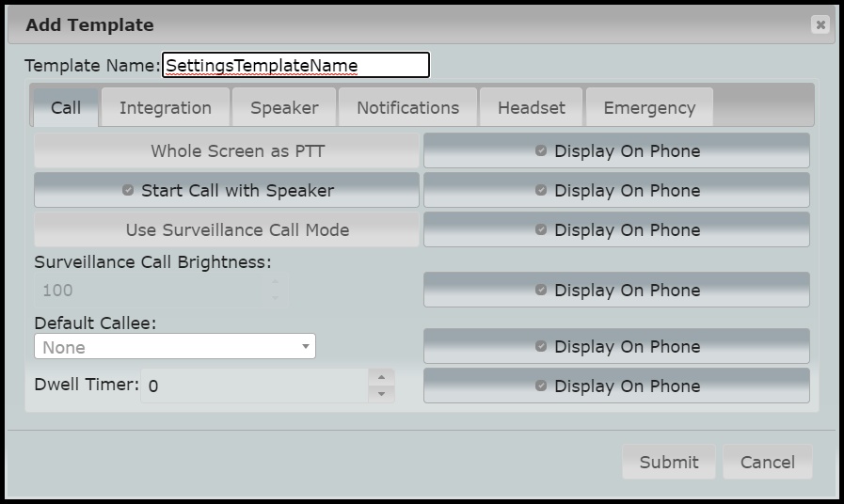The height and width of the screenshot is (504, 844).
Task: Go to the Headset tab
Action: tap(532, 107)
